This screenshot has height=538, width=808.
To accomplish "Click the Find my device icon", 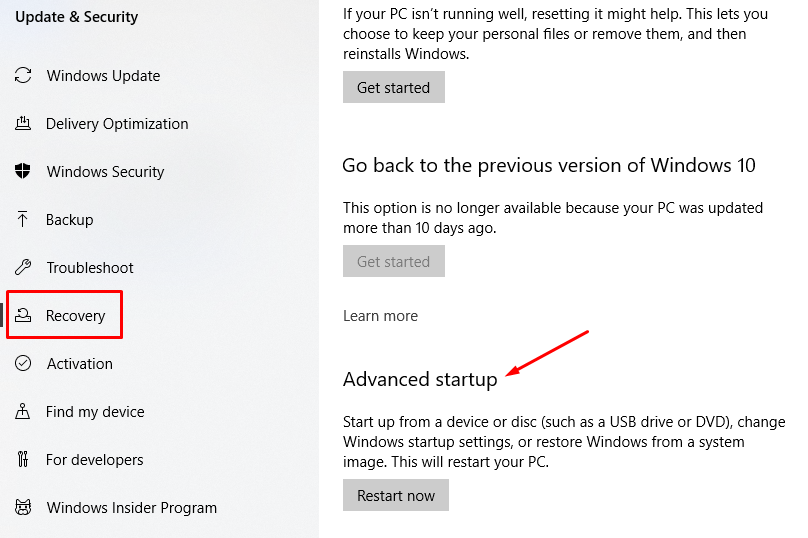I will tap(23, 412).
